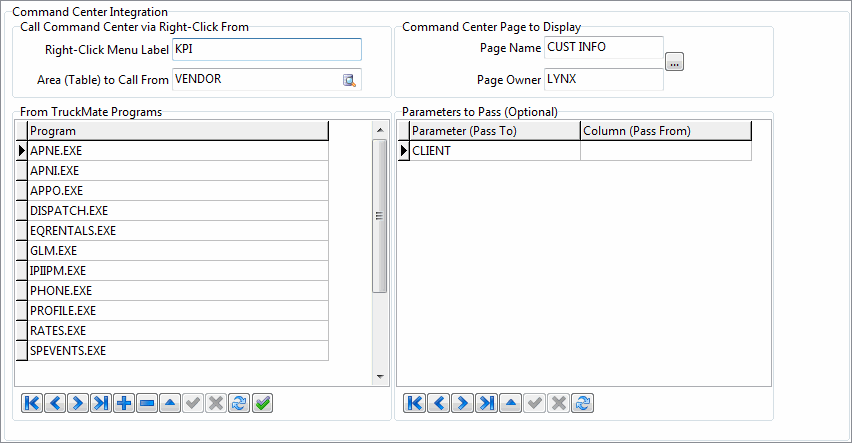Image resolution: width=852 pixels, height=443 pixels.
Task: Insert a new program record
Action: tap(124, 403)
